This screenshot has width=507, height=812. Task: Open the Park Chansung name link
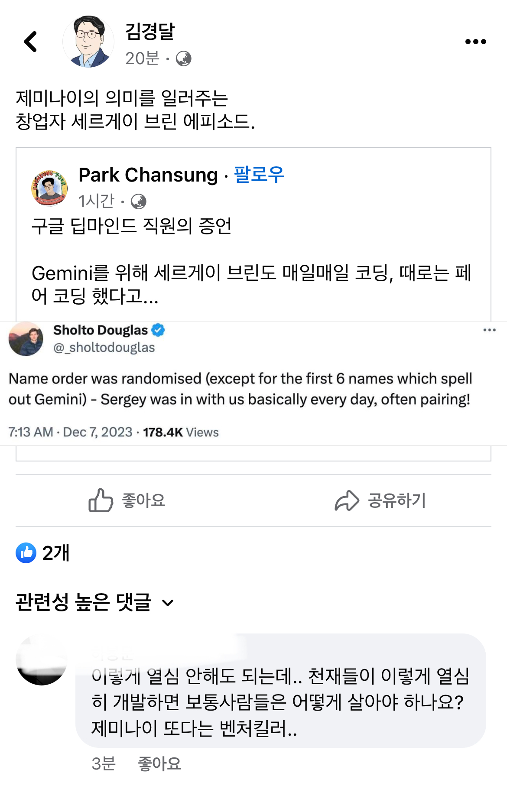(148, 175)
